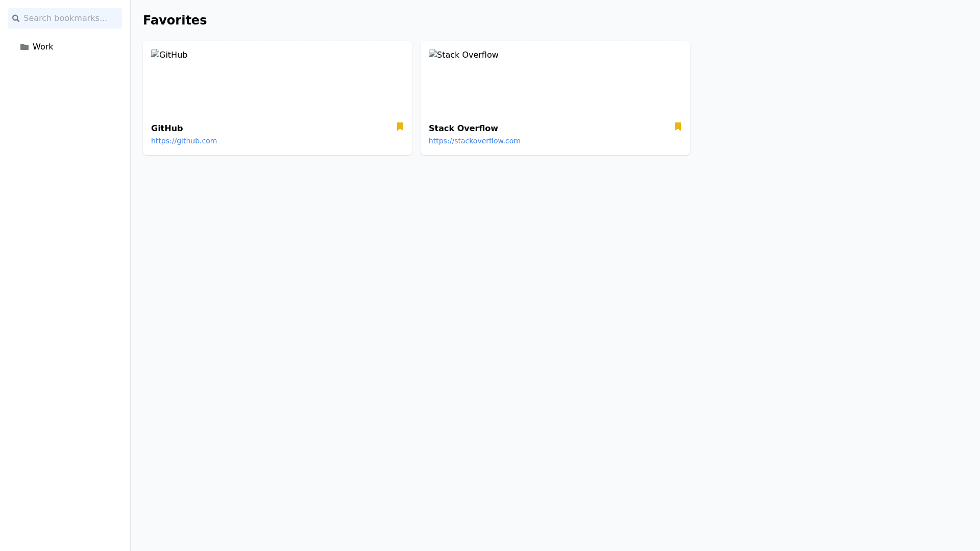
Task: Click the GitHub thumbnail alt text
Action: 174,55
